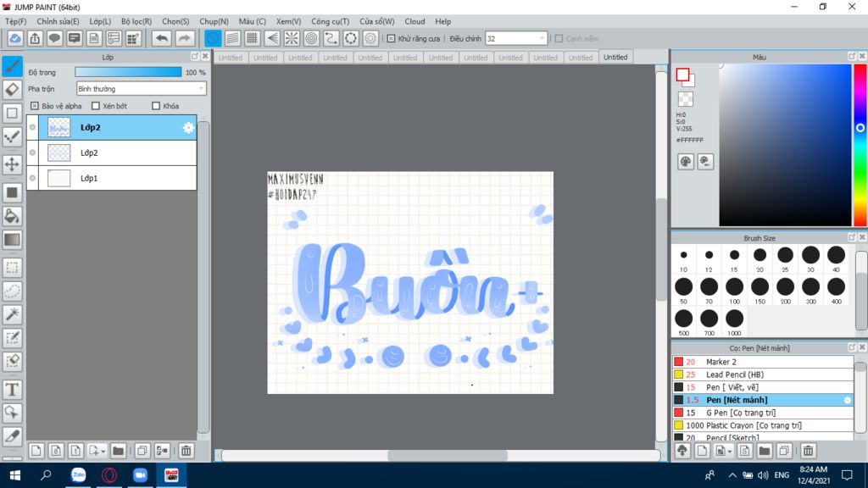This screenshot has height=488, width=868.
Task: Toggle visibility of Lớp1 layer
Action: click(x=33, y=178)
